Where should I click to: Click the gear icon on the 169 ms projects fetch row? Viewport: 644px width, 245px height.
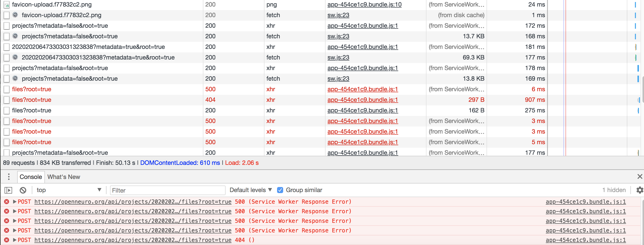[x=15, y=78]
